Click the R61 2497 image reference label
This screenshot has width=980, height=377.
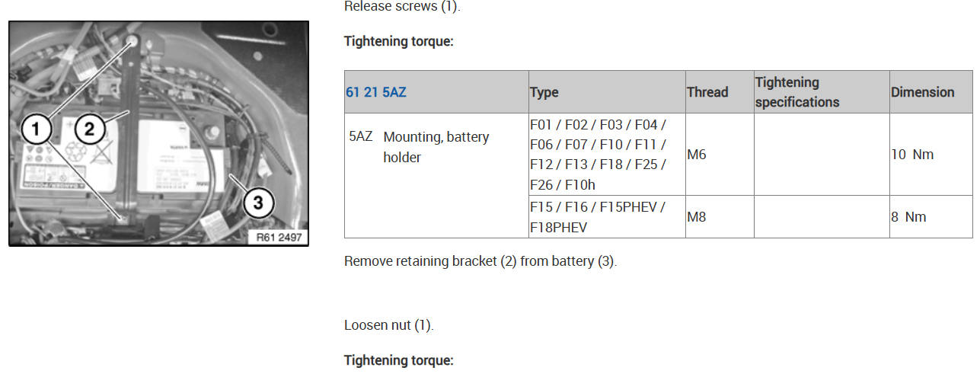279,238
